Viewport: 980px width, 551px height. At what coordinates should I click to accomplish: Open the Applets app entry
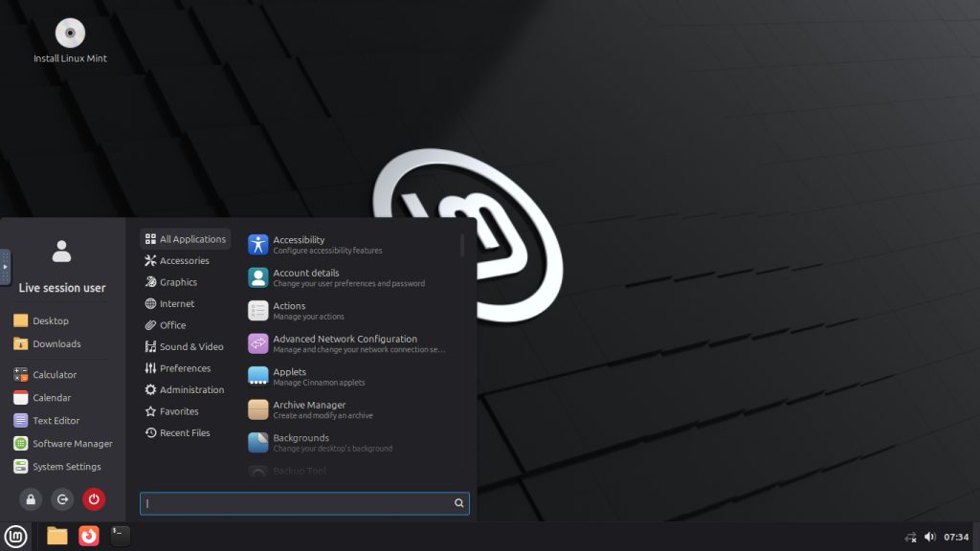(350, 377)
